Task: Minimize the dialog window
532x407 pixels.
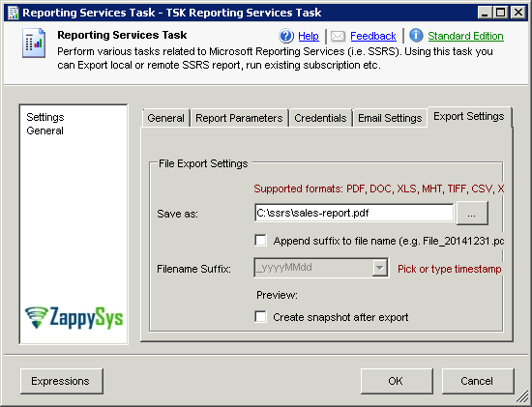Action: 485,13
